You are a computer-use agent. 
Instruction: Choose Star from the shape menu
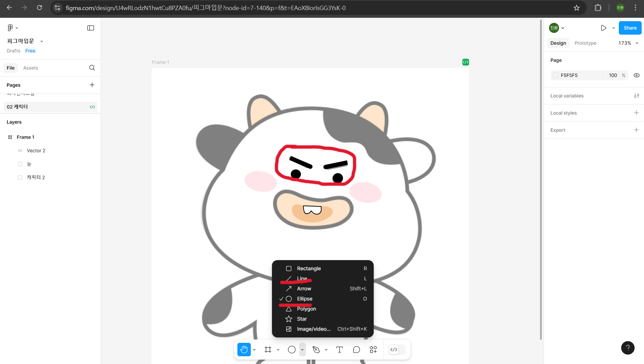tap(302, 319)
